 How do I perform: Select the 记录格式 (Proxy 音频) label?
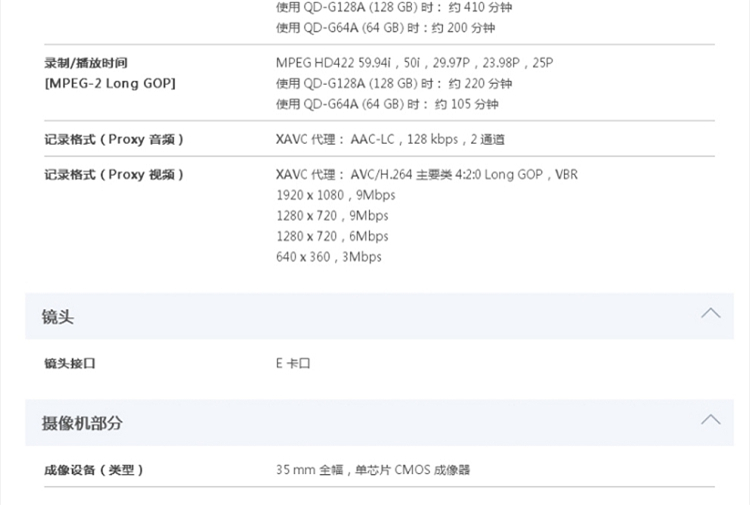click(x=114, y=140)
